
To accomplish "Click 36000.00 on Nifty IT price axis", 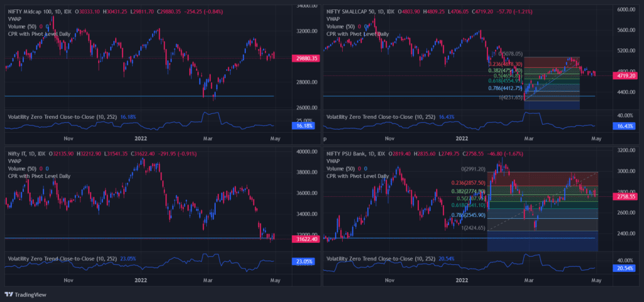I will click(306, 193).
